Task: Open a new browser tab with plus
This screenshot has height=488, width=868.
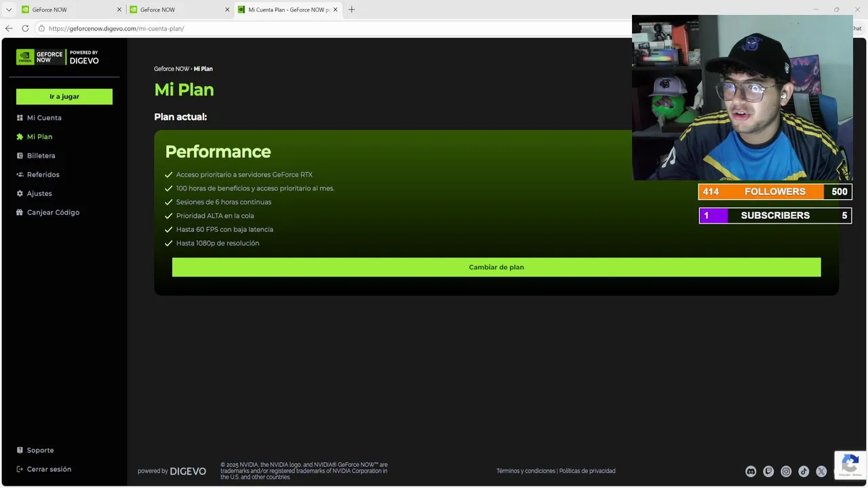Action: (351, 9)
